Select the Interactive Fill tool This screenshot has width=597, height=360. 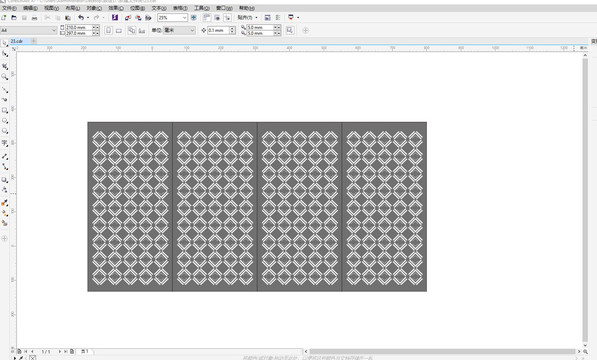pos(5,213)
